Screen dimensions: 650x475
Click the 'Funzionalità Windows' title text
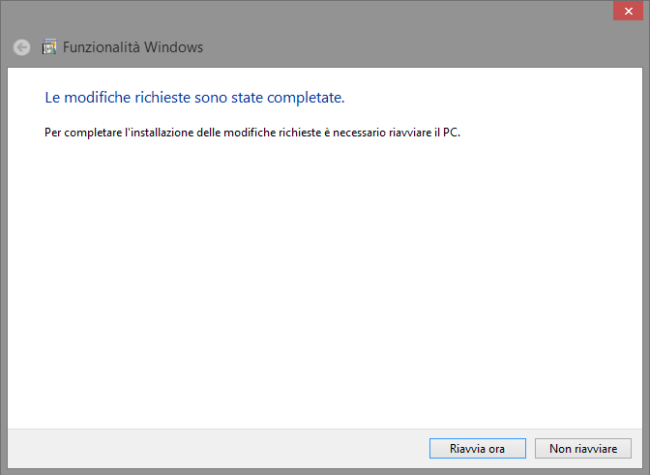pyautogui.click(x=133, y=47)
